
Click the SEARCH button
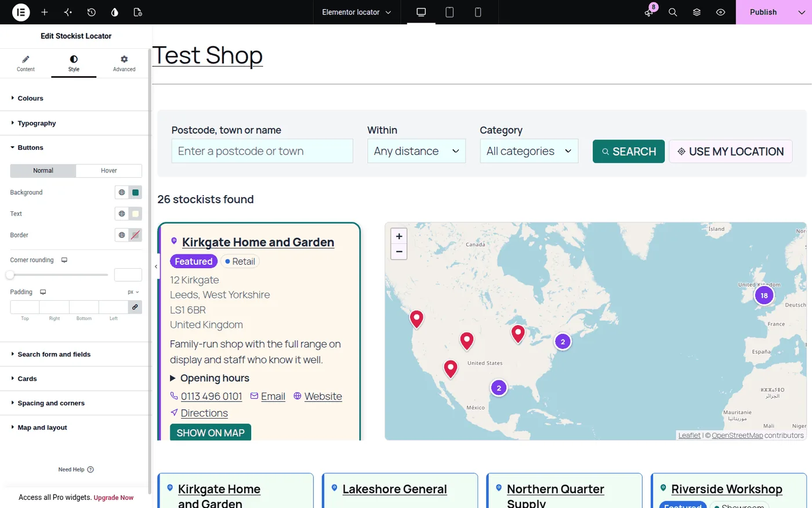(x=629, y=152)
